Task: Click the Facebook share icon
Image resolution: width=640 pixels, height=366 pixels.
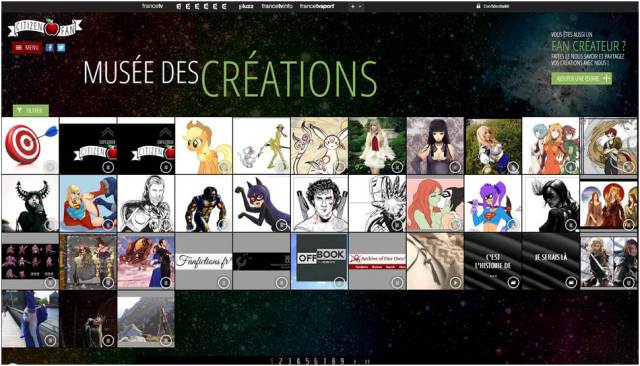Action: pyautogui.click(x=49, y=47)
